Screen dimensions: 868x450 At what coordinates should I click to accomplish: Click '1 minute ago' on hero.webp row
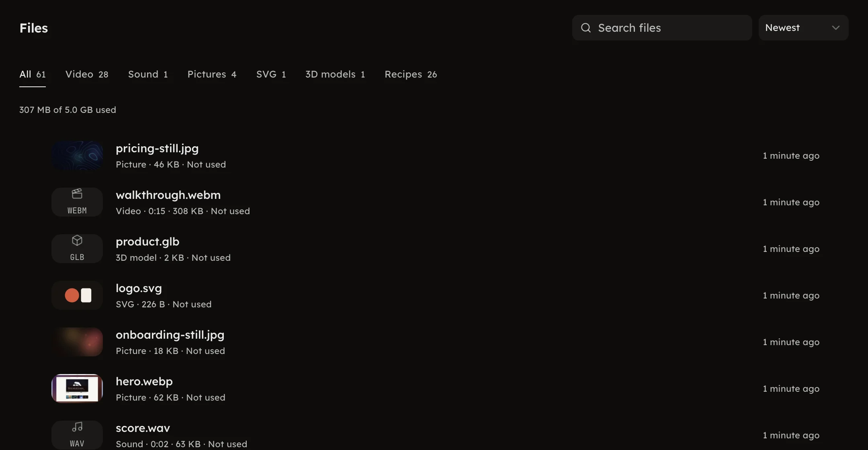[x=791, y=389]
